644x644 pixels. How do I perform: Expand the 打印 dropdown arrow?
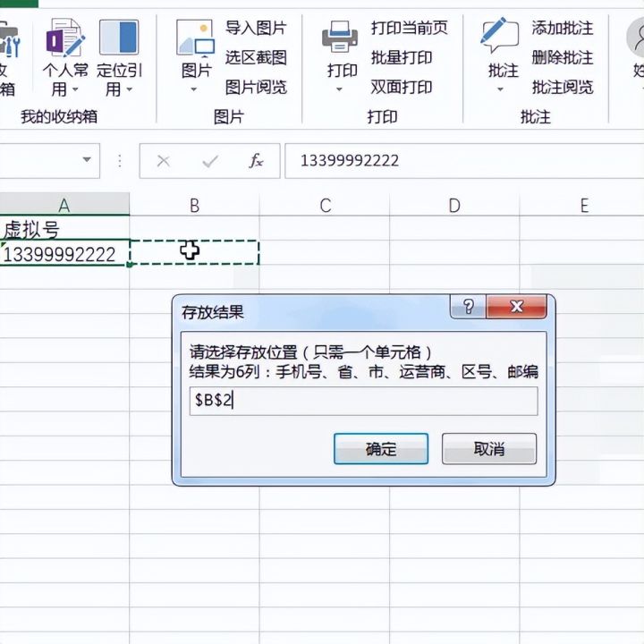pyautogui.click(x=339, y=89)
